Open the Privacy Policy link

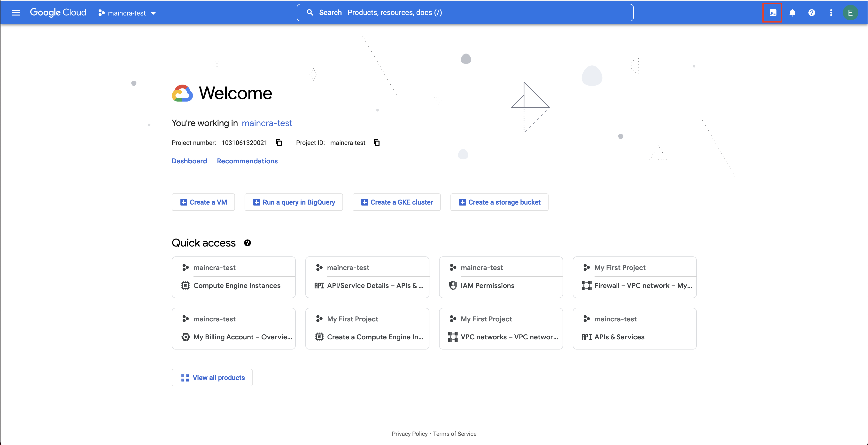409,434
